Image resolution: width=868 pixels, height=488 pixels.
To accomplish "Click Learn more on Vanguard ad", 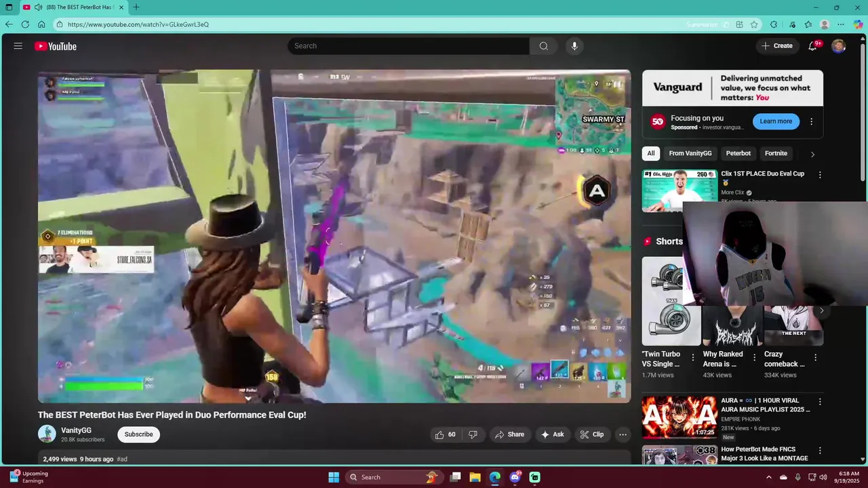I will tap(776, 121).
